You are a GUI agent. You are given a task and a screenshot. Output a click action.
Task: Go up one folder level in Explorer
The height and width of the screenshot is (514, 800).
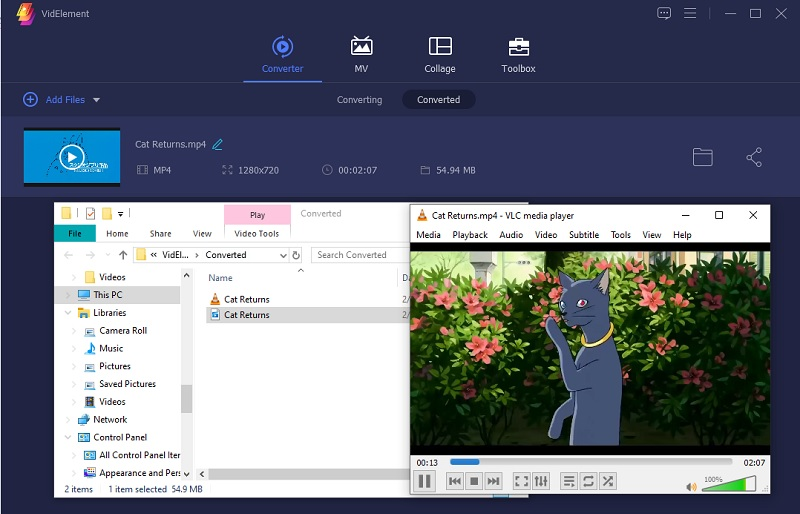coord(123,255)
